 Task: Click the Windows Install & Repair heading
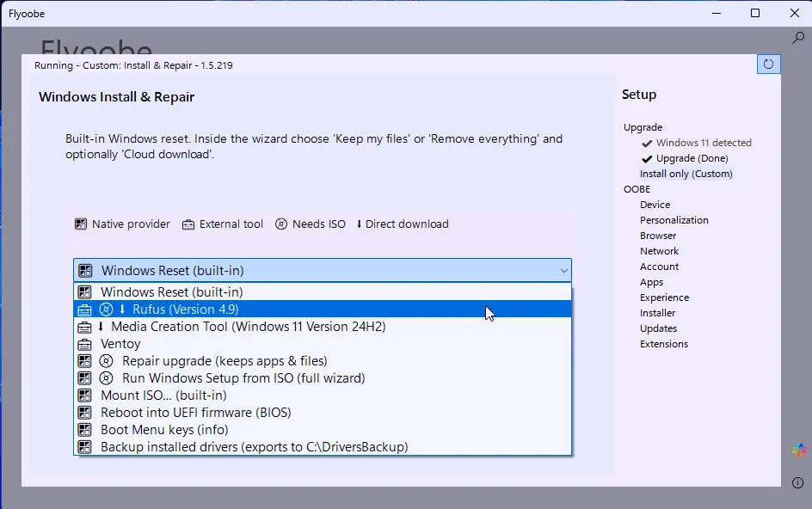click(x=116, y=97)
